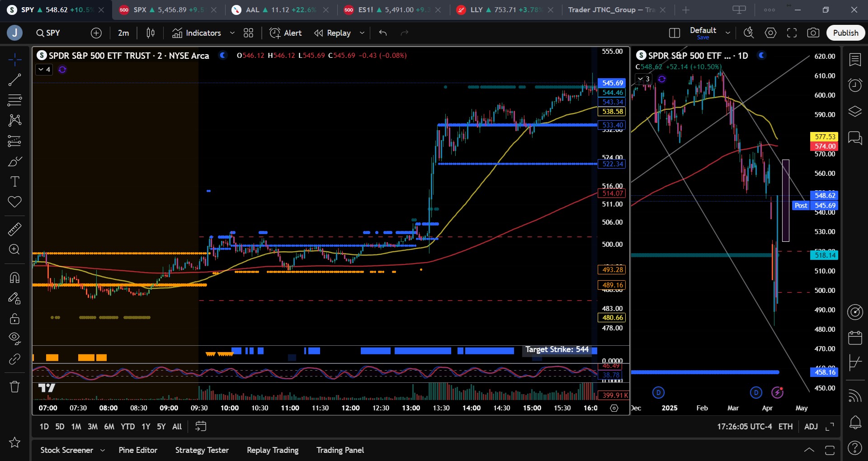868x461 pixels.
Task: Expand the bottom panel with chevron
Action: 809,450
